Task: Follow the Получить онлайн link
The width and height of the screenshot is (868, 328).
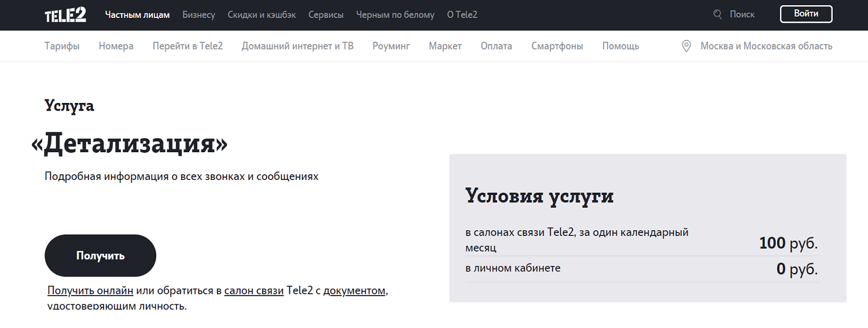Action: [x=90, y=291]
